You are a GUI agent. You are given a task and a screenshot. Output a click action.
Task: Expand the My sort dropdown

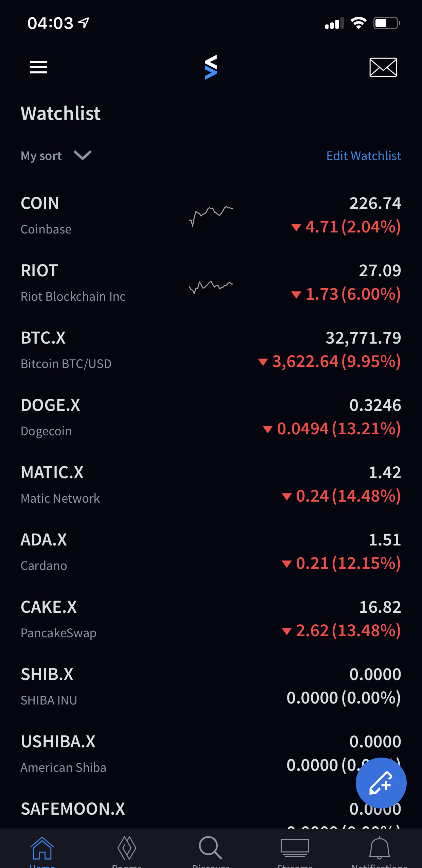(56, 156)
